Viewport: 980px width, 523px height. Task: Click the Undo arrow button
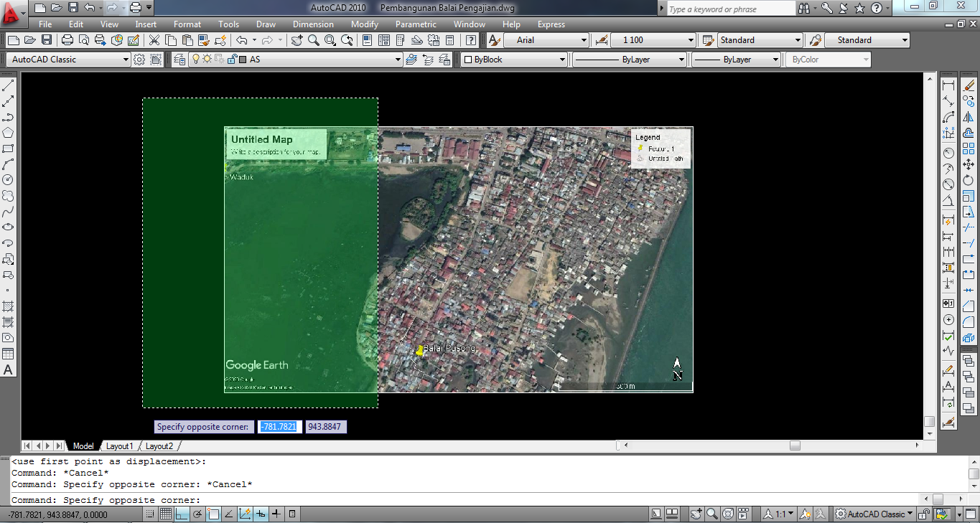241,40
